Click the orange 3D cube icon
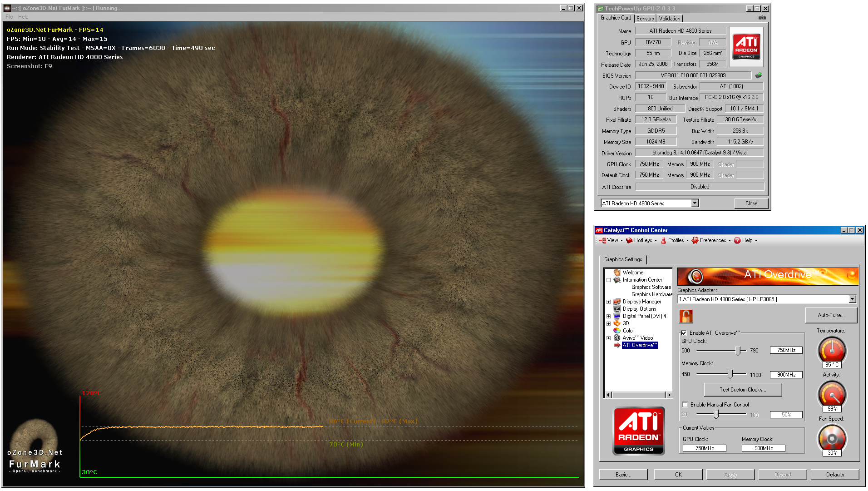Image resolution: width=868 pixels, height=491 pixels. [617, 323]
